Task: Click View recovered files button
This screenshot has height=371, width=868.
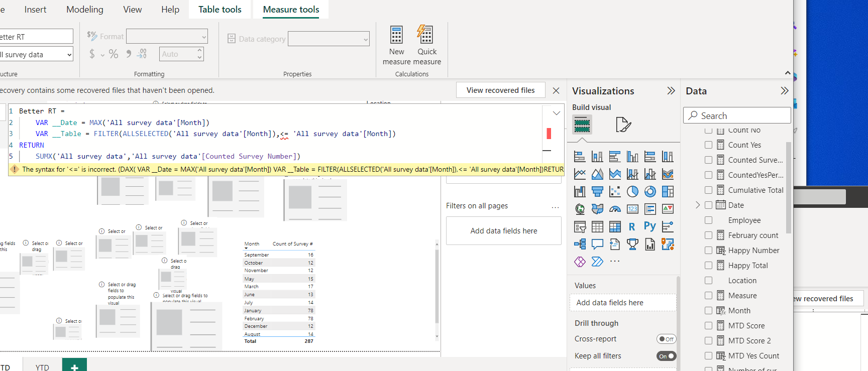Action: (x=500, y=90)
